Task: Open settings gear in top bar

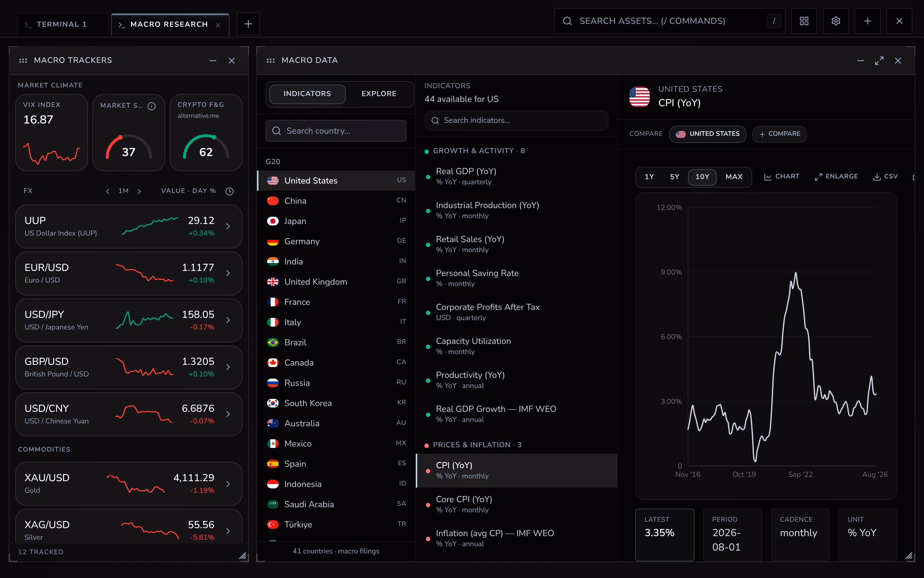Action: pos(836,21)
